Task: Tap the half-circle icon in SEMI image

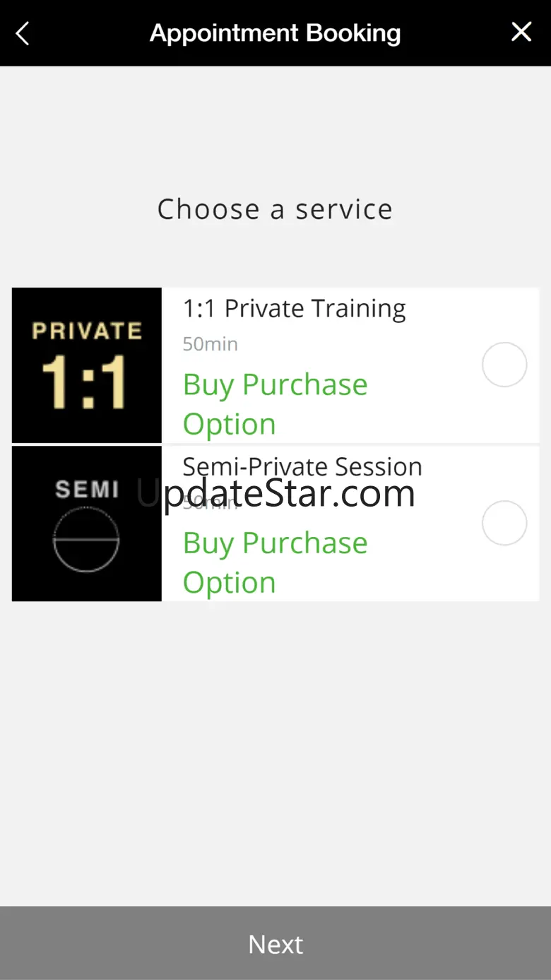Action: click(86, 539)
